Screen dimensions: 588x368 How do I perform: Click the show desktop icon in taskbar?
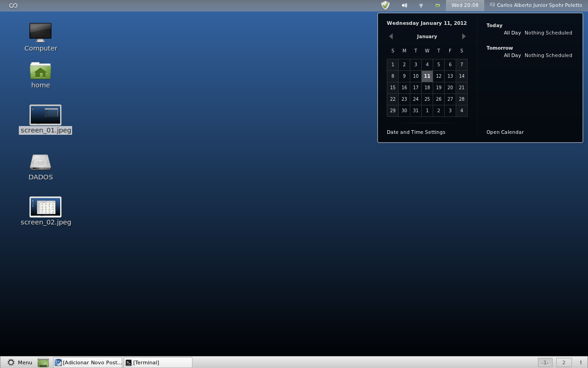pyautogui.click(x=43, y=362)
